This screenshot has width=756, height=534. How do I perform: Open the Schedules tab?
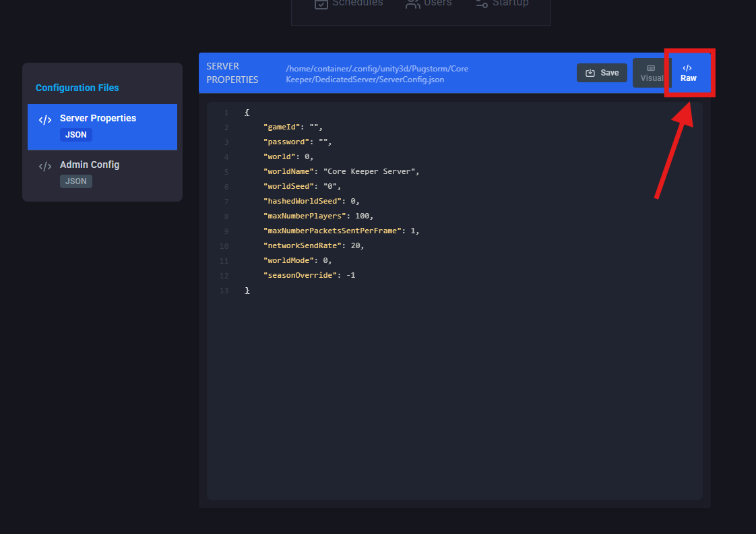click(x=349, y=4)
